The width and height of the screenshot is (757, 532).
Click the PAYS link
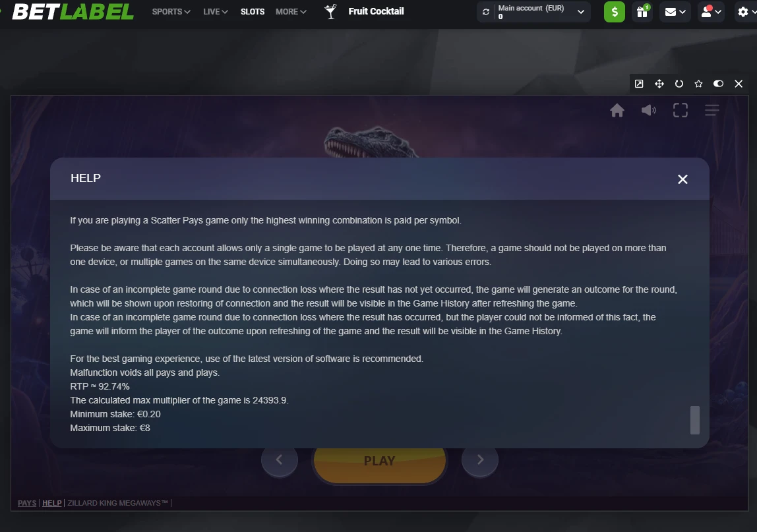pos(27,503)
